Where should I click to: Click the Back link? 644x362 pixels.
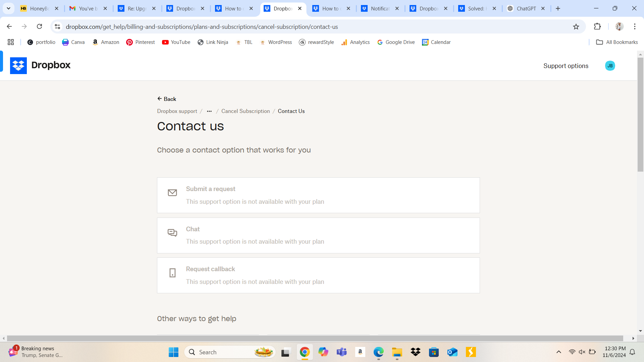(167, 99)
